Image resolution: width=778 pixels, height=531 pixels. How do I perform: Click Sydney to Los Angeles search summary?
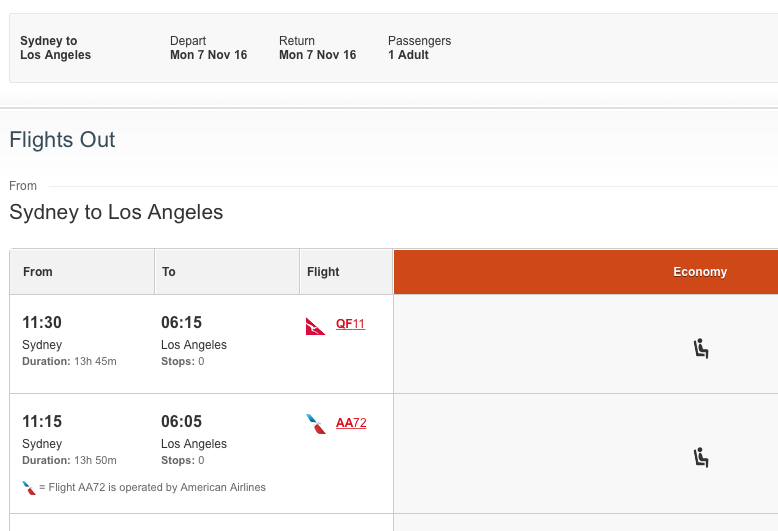click(56, 48)
